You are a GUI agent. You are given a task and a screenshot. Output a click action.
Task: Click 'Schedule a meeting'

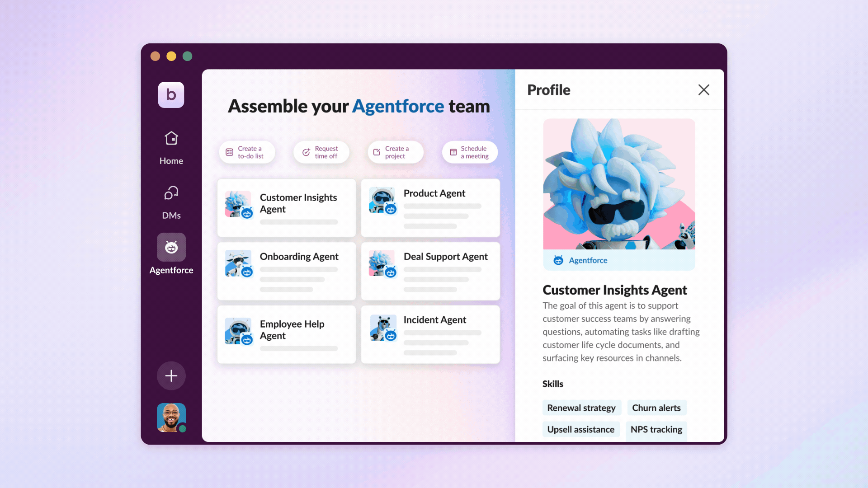(x=469, y=152)
